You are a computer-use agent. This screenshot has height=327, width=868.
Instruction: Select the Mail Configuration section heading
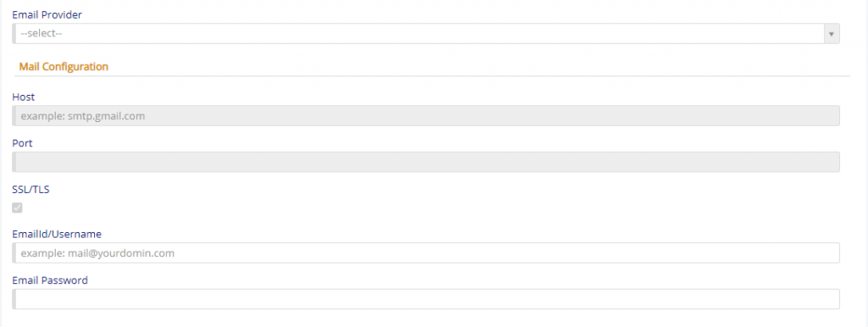pos(64,66)
